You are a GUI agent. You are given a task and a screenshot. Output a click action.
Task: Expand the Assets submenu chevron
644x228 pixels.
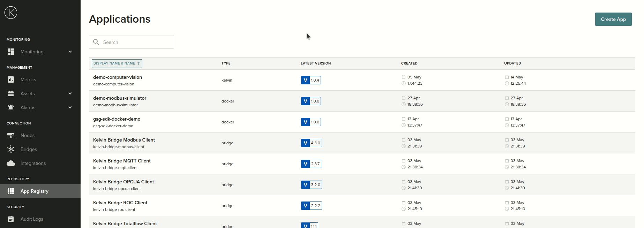70,93
